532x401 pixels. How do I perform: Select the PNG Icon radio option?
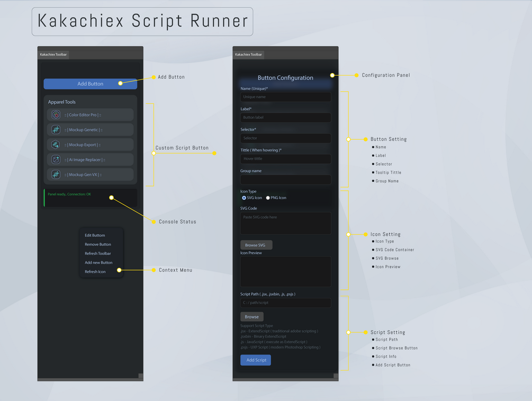pyautogui.click(x=268, y=198)
